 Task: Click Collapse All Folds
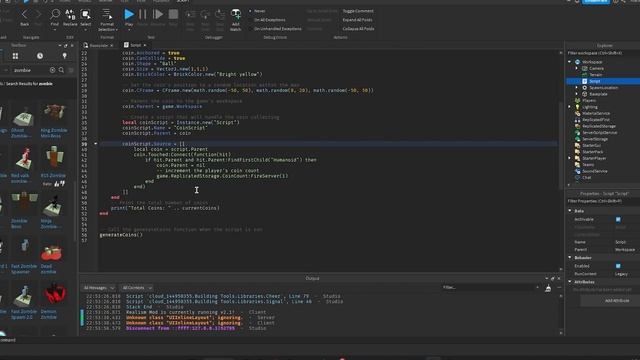tap(358, 29)
